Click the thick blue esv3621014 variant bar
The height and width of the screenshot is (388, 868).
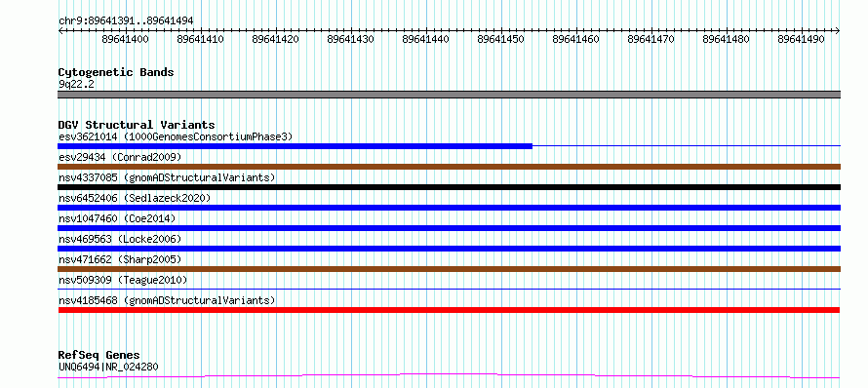[296, 146]
